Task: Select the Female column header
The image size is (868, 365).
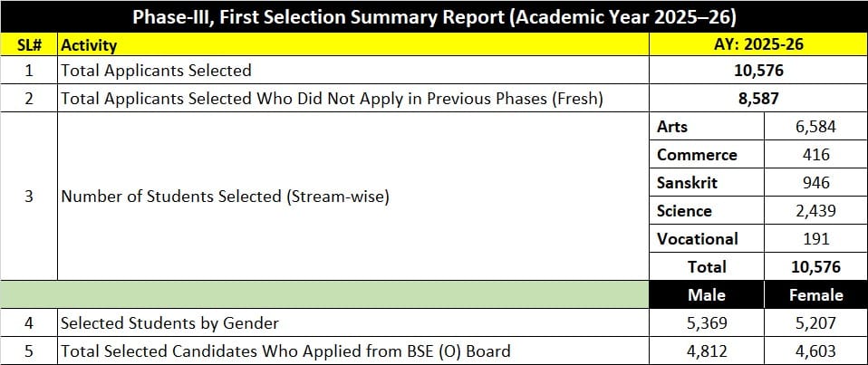Action: (x=815, y=295)
